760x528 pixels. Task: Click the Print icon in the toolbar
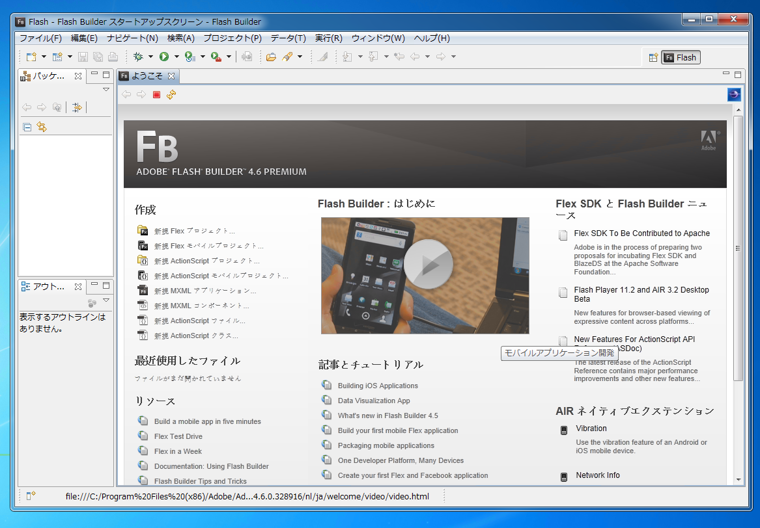(x=113, y=57)
